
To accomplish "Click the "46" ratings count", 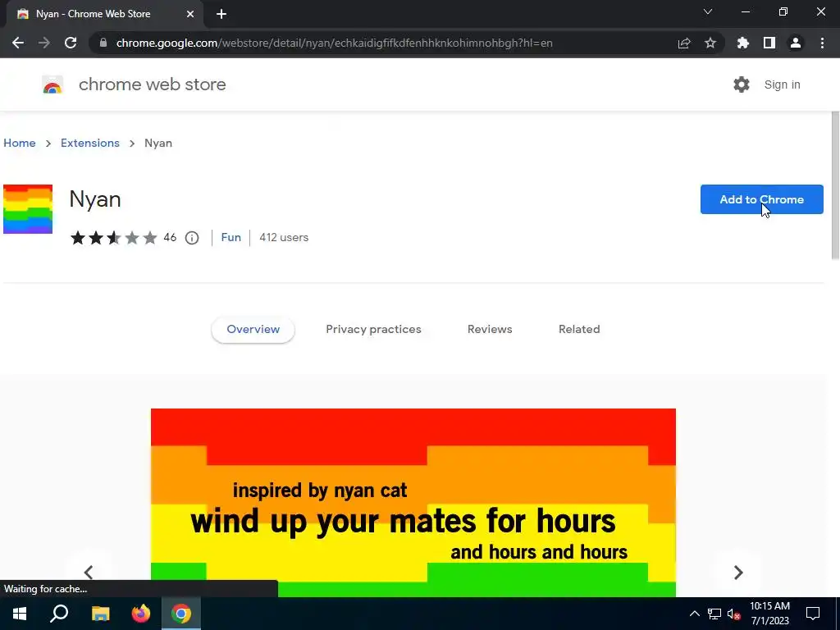I will click(170, 237).
